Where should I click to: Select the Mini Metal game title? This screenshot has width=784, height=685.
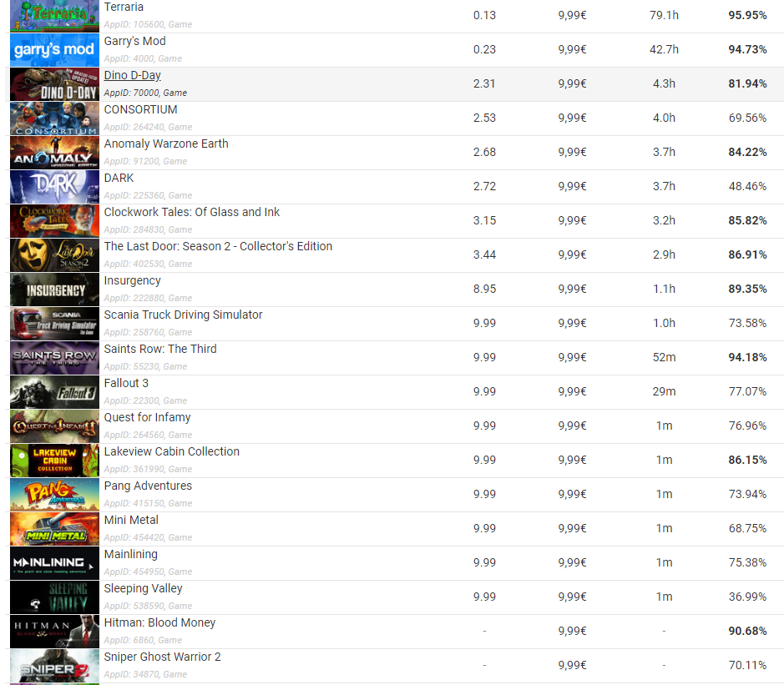[131, 520]
